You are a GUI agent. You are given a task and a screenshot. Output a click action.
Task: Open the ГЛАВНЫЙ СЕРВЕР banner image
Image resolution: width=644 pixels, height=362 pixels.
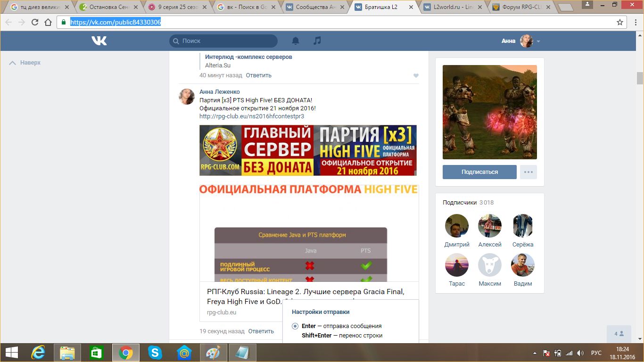[x=308, y=150]
